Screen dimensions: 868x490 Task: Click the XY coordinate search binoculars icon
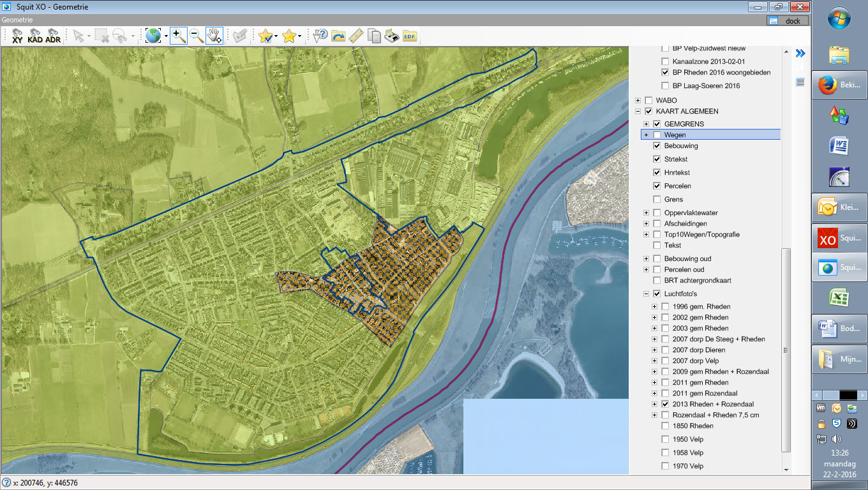(x=17, y=36)
